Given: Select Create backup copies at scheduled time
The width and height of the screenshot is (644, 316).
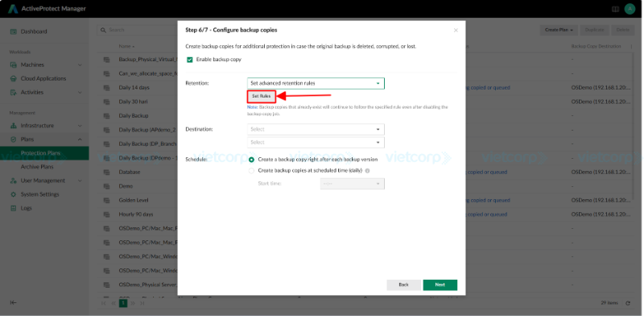Looking at the screenshot, I should (x=251, y=170).
